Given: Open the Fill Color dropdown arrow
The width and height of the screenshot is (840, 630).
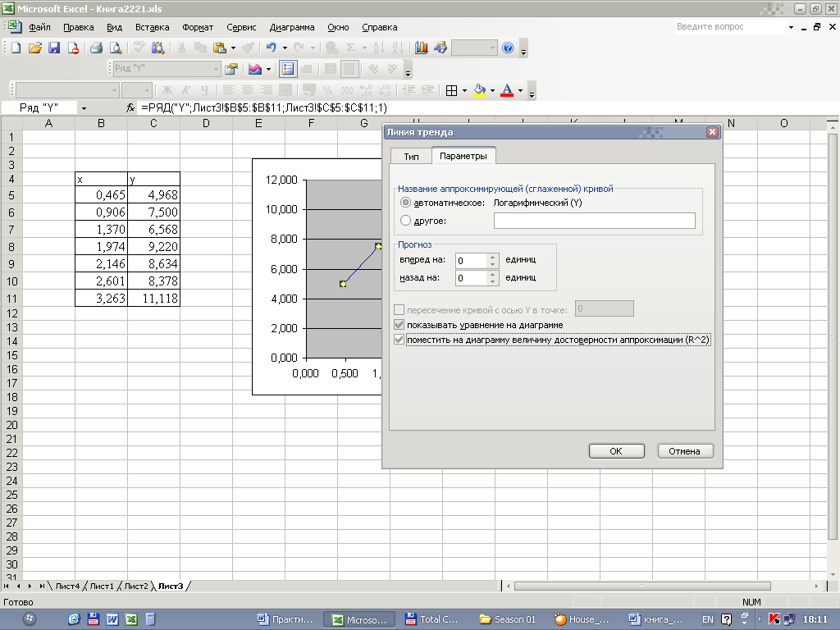Looking at the screenshot, I should (492, 90).
